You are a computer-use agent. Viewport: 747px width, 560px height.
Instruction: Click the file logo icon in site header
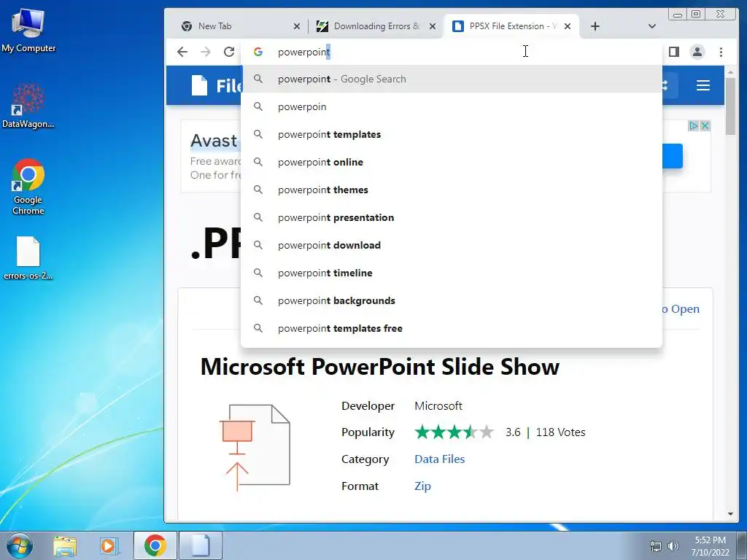click(x=199, y=85)
